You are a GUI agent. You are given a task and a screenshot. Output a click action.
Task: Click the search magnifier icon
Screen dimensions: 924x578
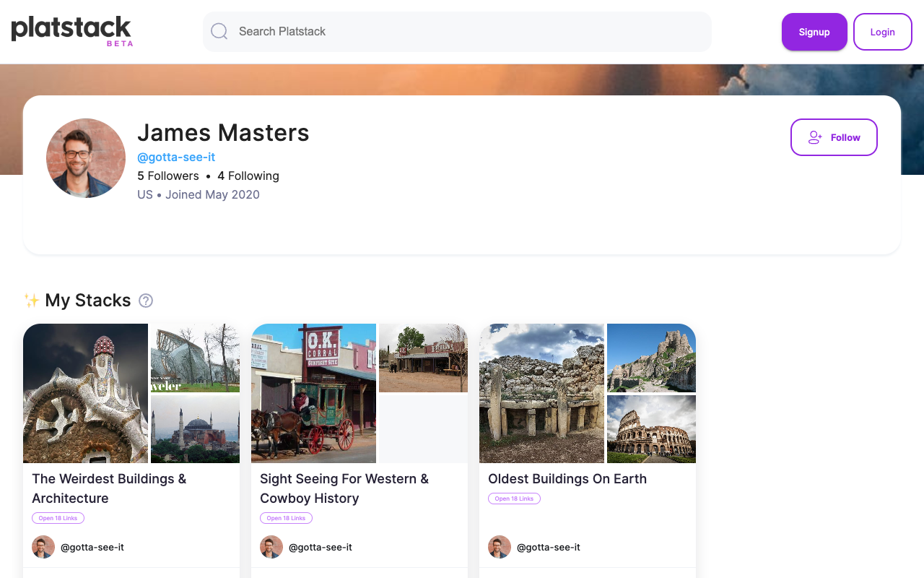(219, 31)
